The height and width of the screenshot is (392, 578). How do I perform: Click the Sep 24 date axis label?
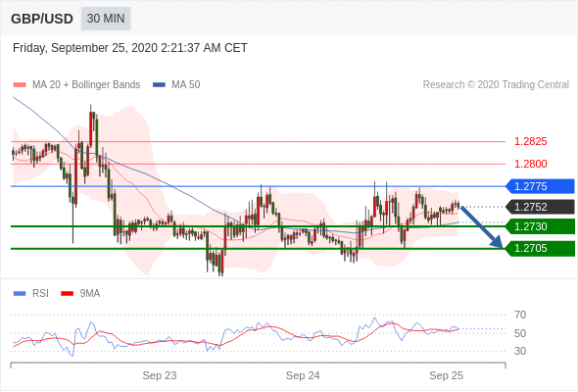tap(303, 375)
